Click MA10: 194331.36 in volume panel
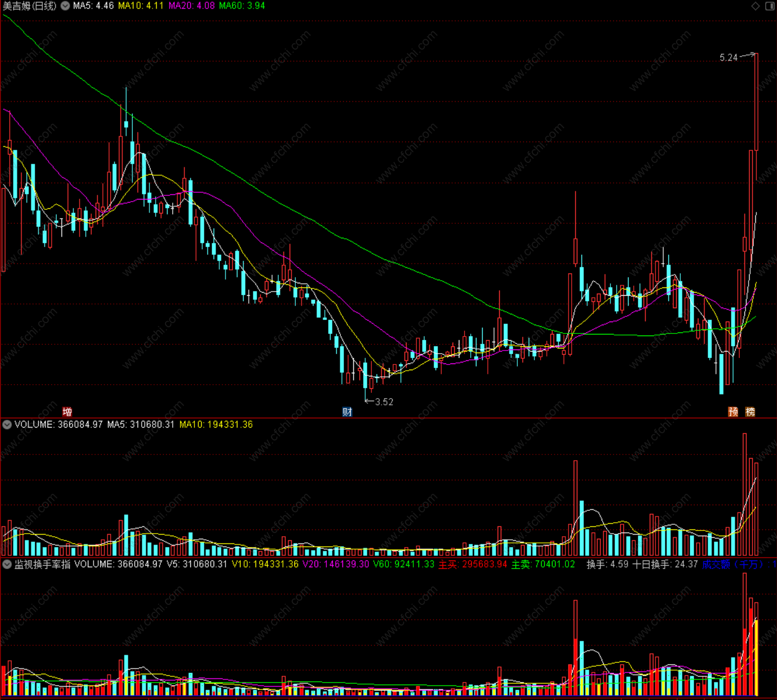Image resolution: width=777 pixels, height=700 pixels. click(216, 425)
